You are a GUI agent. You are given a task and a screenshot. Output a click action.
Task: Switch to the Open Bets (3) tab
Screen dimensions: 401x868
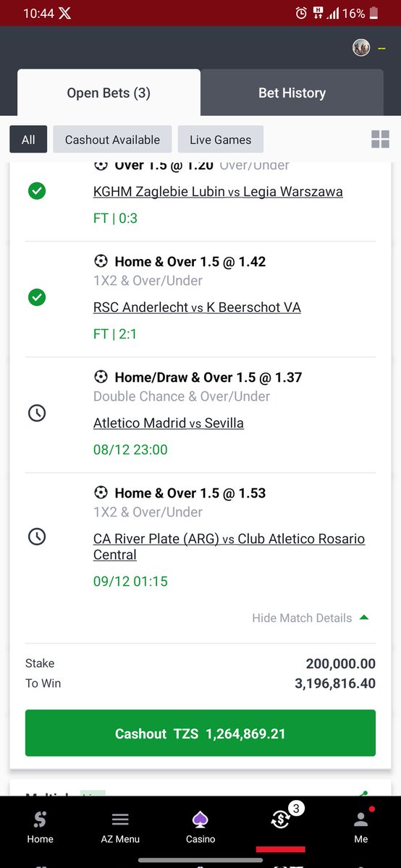coord(109,93)
